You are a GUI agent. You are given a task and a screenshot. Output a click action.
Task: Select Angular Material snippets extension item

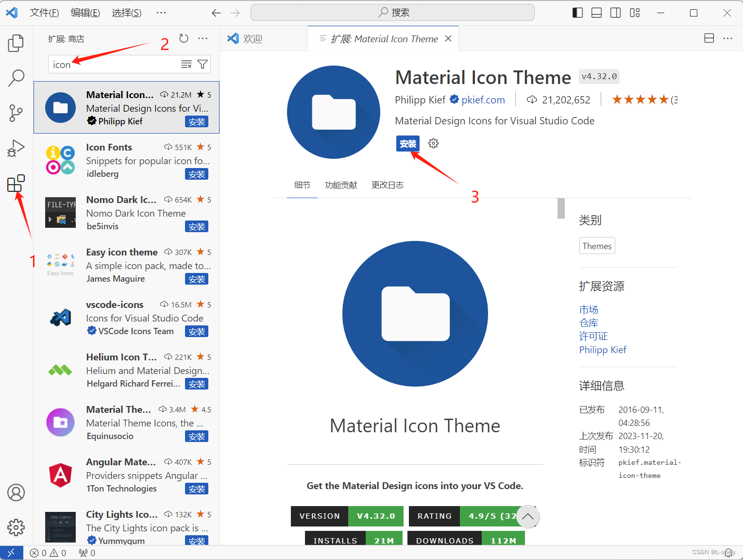click(126, 475)
